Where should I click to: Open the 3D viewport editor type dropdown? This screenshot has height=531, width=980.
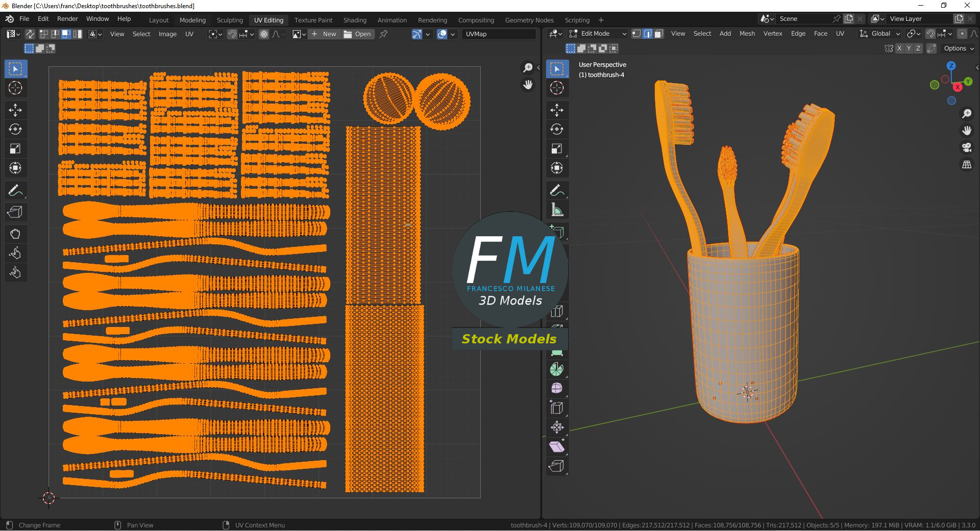point(555,34)
